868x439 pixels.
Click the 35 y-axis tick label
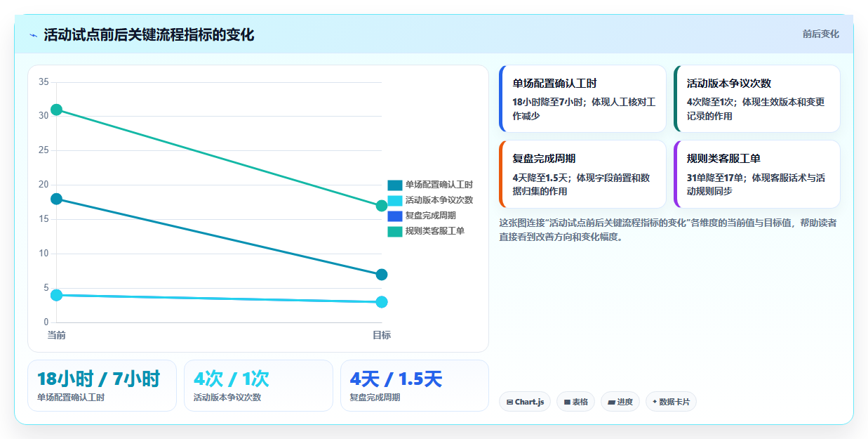(x=44, y=82)
